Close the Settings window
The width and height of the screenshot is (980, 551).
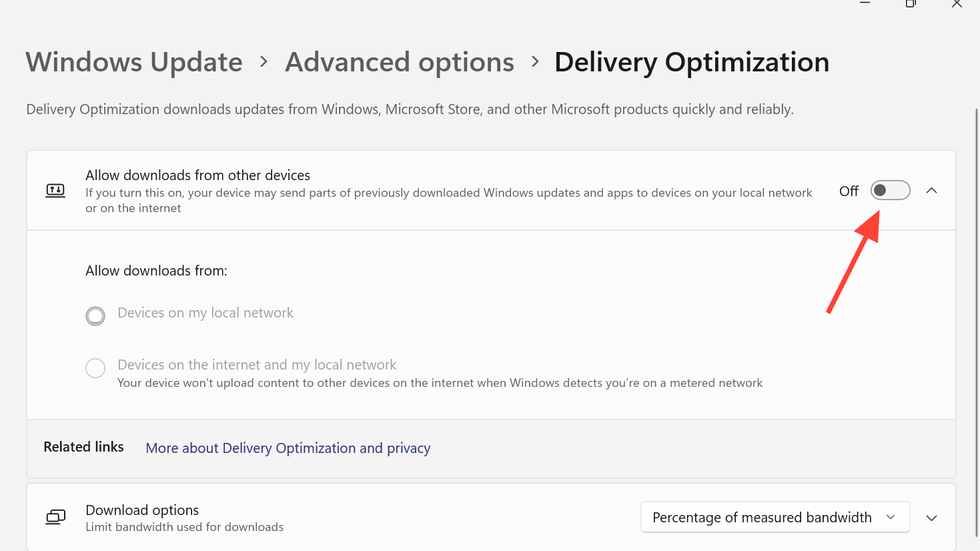click(x=957, y=3)
